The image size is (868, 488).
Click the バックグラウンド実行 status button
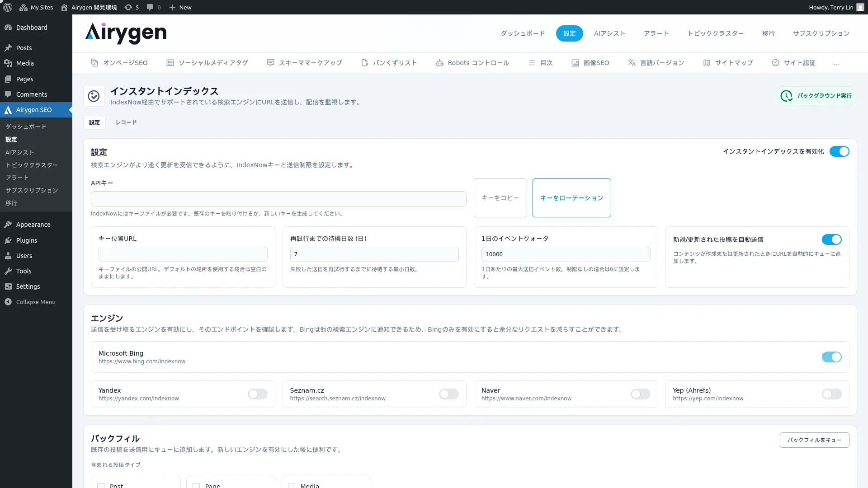tap(816, 96)
